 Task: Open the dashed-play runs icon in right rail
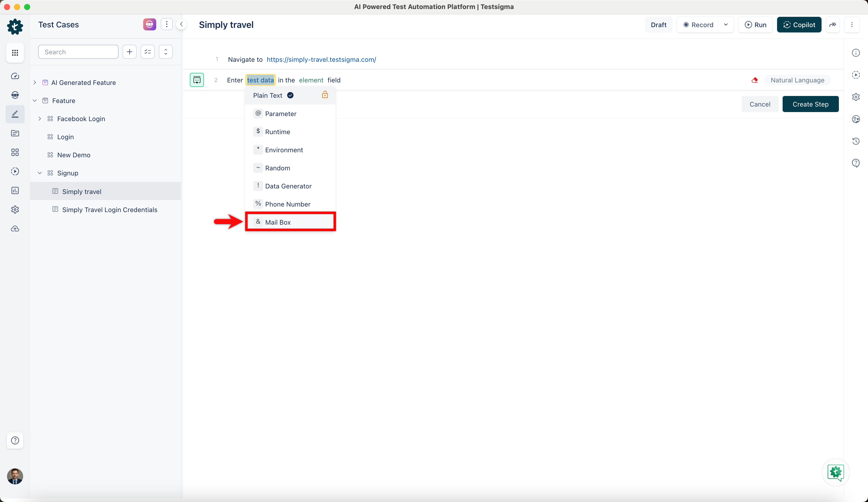tap(856, 75)
